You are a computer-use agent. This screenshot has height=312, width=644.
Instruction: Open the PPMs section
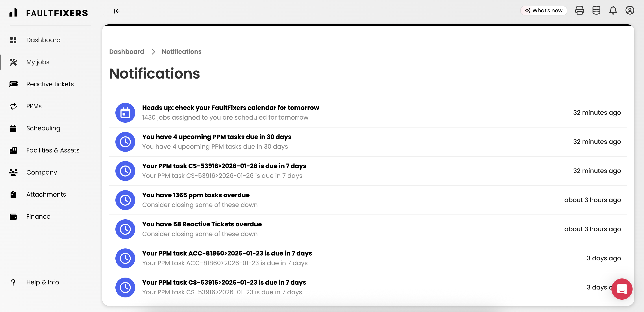pos(33,106)
